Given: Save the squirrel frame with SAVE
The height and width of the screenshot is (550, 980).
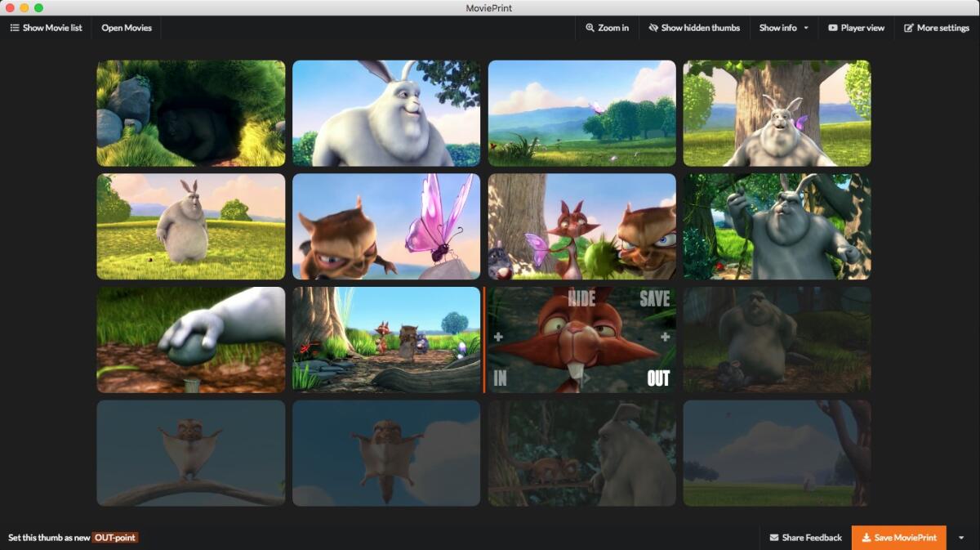Looking at the screenshot, I should coord(654,299).
